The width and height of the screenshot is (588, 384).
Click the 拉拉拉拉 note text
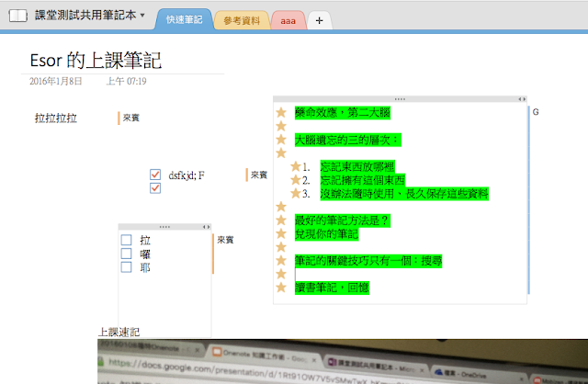(56, 119)
